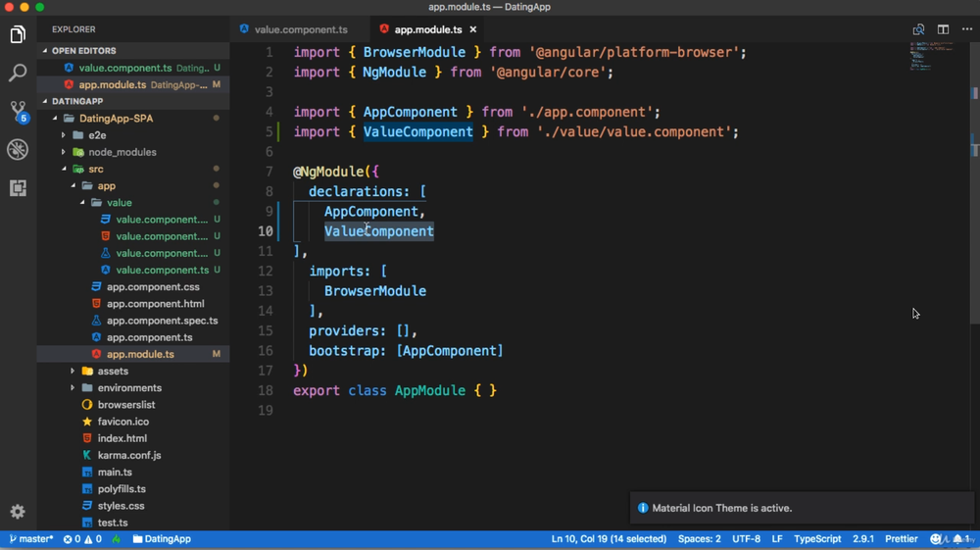
Task: Click the master branch in status bar
Action: coord(31,539)
